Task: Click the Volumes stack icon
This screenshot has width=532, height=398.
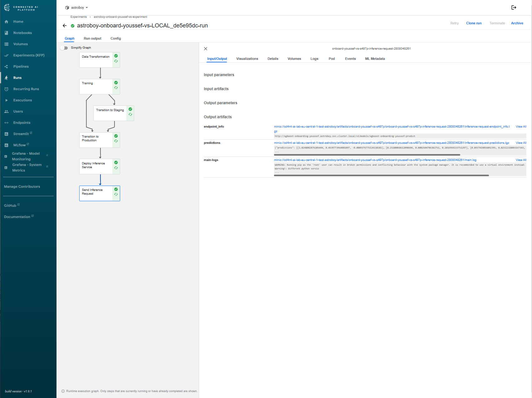Action: click(x=6, y=44)
